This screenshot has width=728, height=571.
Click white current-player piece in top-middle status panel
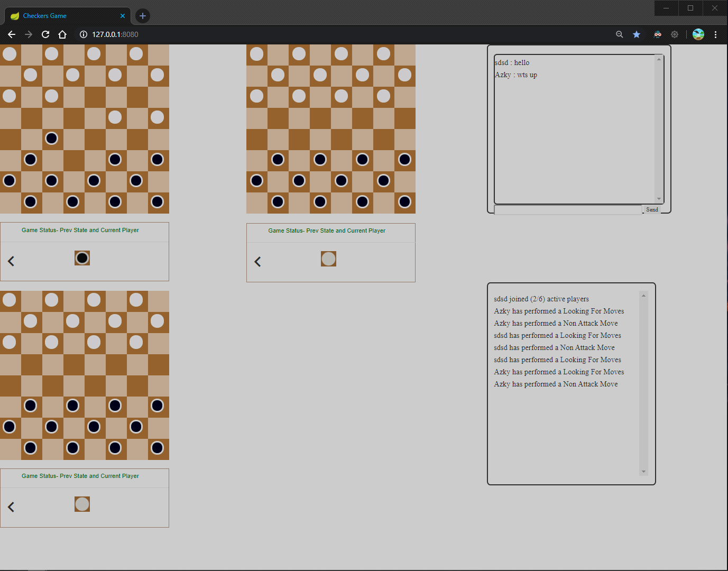pos(328,259)
